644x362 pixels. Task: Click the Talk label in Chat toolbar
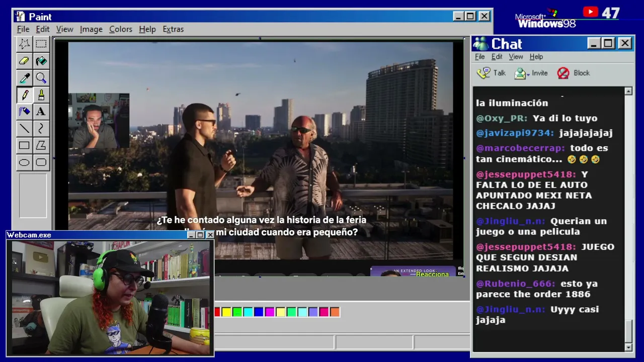500,73
